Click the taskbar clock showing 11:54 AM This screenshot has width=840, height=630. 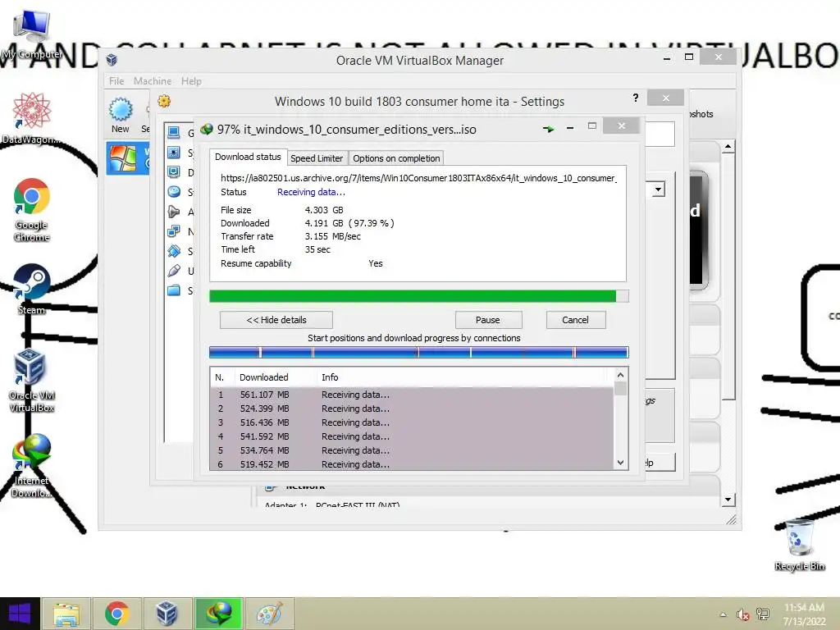coord(804,614)
